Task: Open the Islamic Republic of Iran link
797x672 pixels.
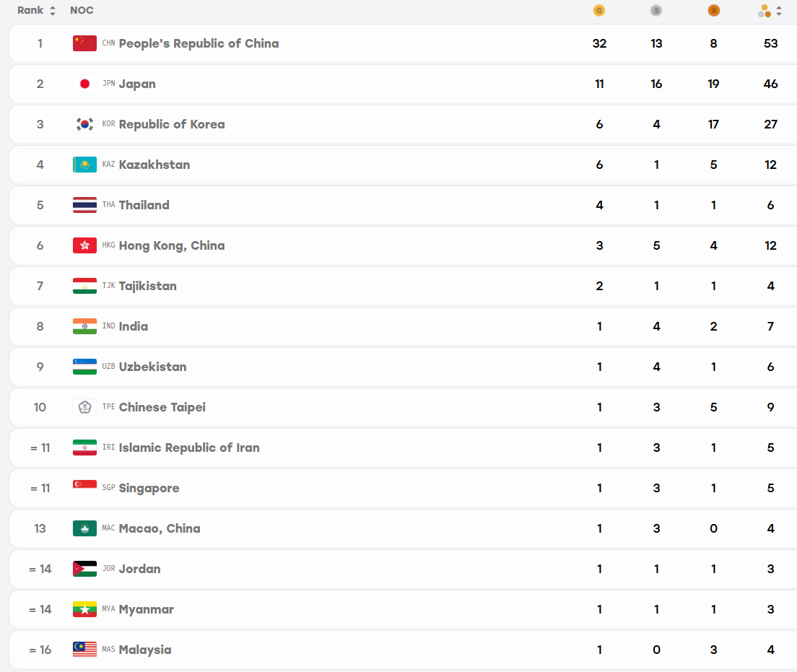Action: coord(189,448)
